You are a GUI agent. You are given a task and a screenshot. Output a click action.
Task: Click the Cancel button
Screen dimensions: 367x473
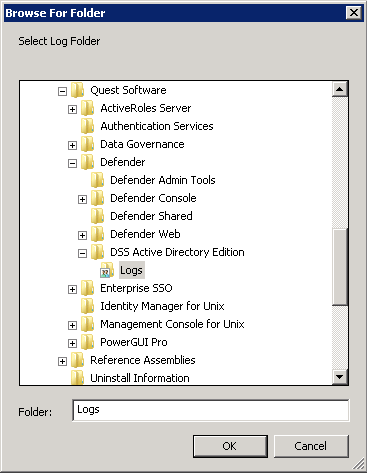pos(311,446)
